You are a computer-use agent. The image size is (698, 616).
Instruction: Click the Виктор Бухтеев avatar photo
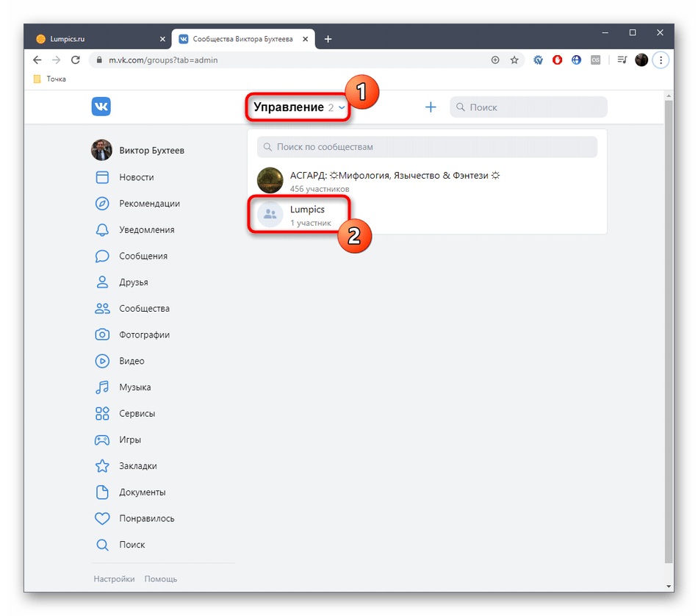coord(101,150)
